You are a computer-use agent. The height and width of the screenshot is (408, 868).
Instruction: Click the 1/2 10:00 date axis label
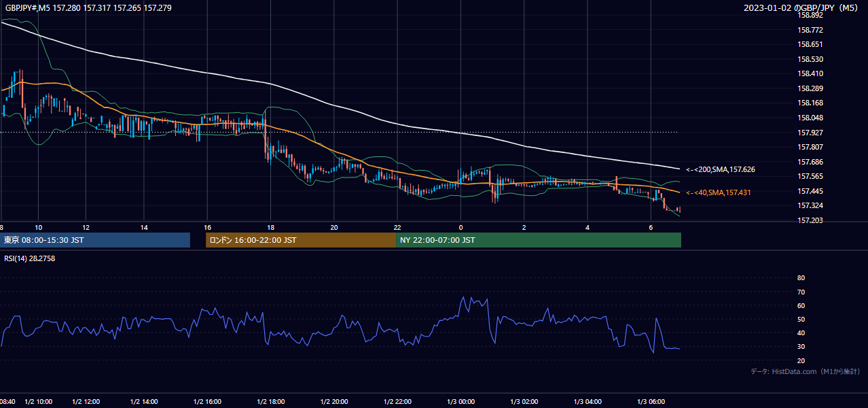tap(38, 402)
